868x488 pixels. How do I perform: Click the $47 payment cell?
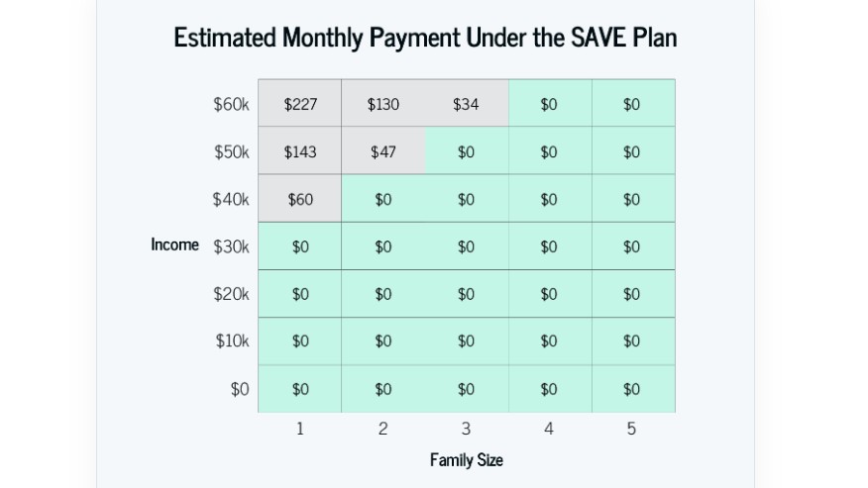coord(383,151)
